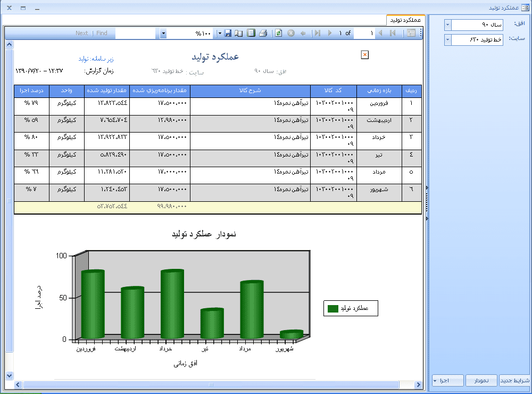
Task: Open the افق (سال ۹۰) dropdown
Action: coord(447,26)
